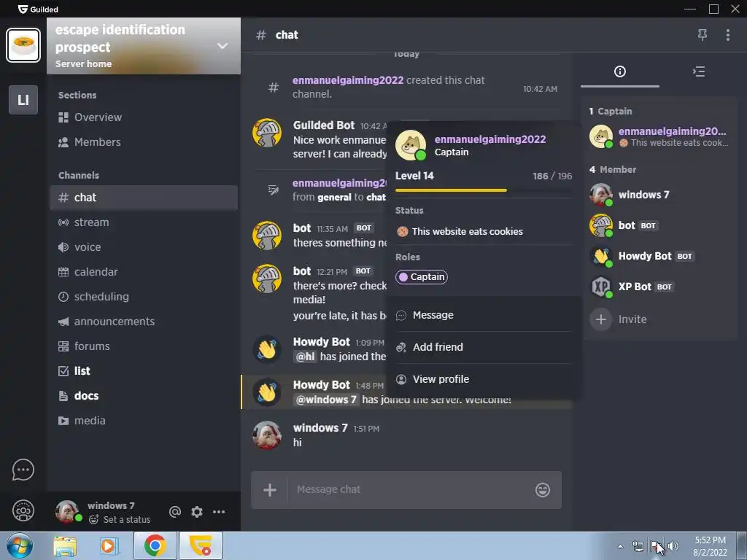The image size is (747, 560).
Task: Open user settings gear icon
Action: coord(197,512)
